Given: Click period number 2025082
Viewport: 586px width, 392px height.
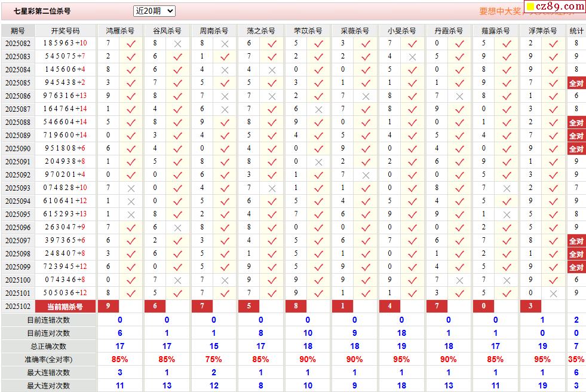Looking at the screenshot, I should pyautogui.click(x=18, y=44).
